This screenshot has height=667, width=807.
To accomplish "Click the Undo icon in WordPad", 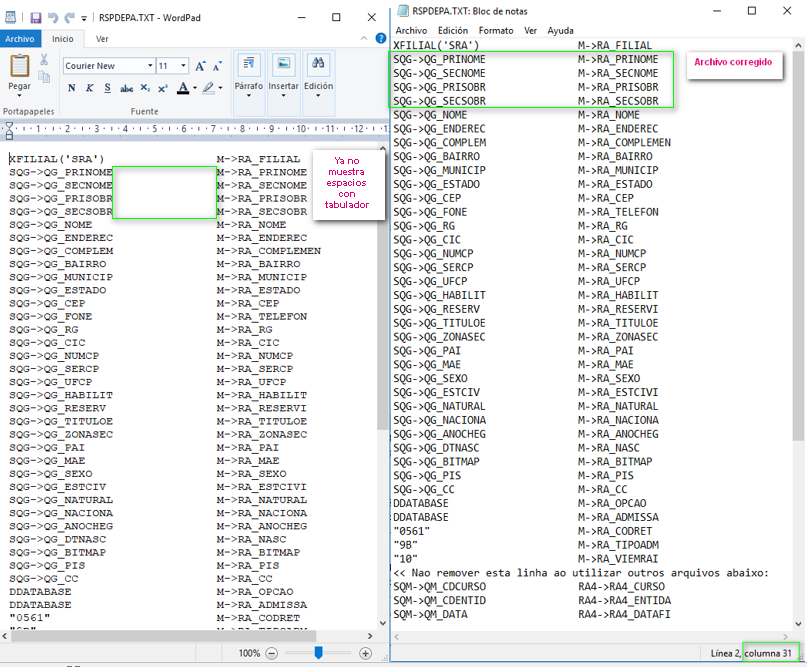I will (52, 18).
